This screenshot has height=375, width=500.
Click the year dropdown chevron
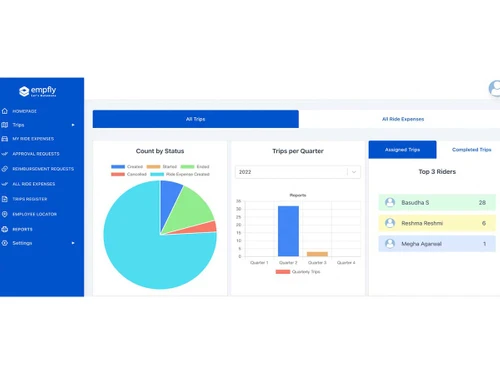(x=354, y=172)
